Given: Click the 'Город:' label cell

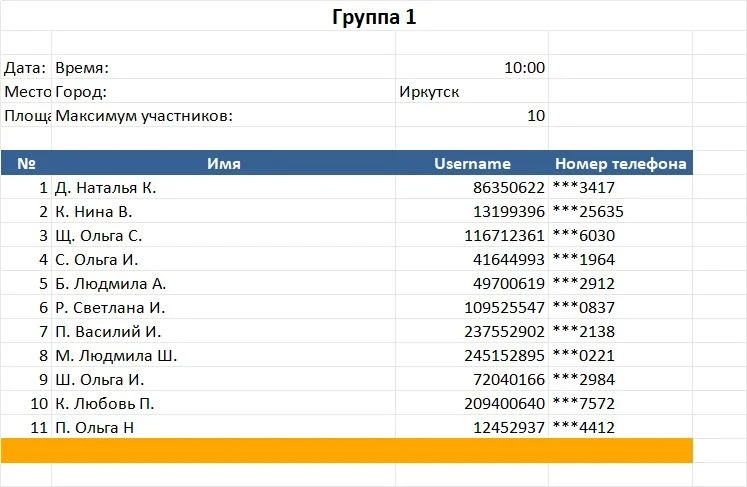Looking at the screenshot, I should pyautogui.click(x=223, y=91).
